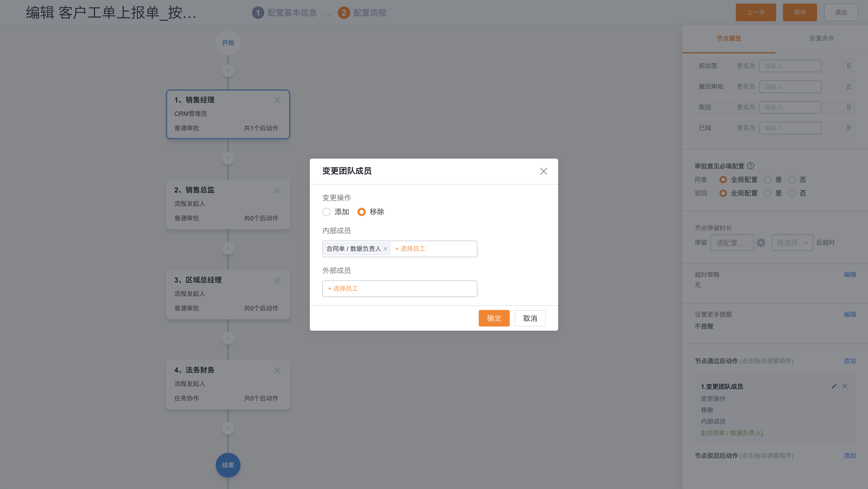Add node after 销售经理 with plus icon
868x489 pixels.
pyautogui.click(x=228, y=158)
